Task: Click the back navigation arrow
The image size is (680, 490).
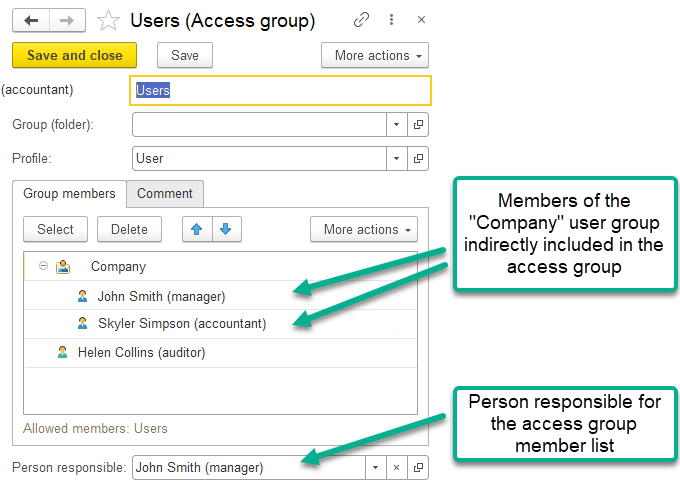Action: pyautogui.click(x=30, y=20)
